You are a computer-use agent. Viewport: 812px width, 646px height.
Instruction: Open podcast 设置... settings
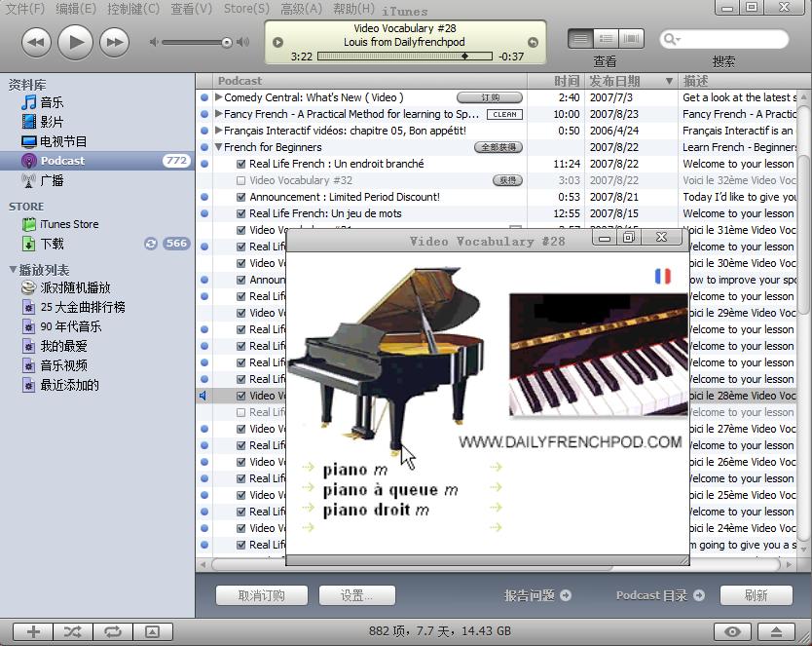tap(356, 595)
